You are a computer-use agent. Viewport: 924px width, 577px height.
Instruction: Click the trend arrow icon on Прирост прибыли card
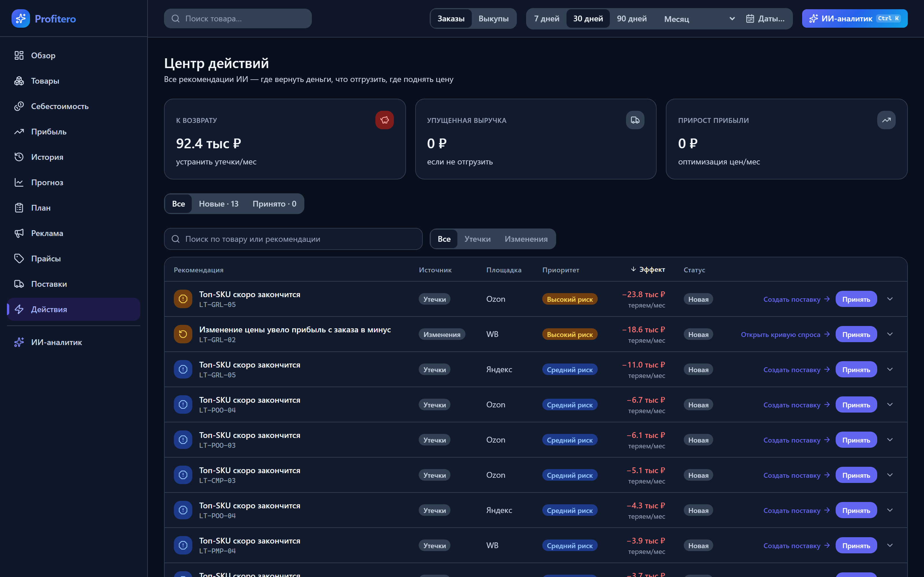point(886,120)
